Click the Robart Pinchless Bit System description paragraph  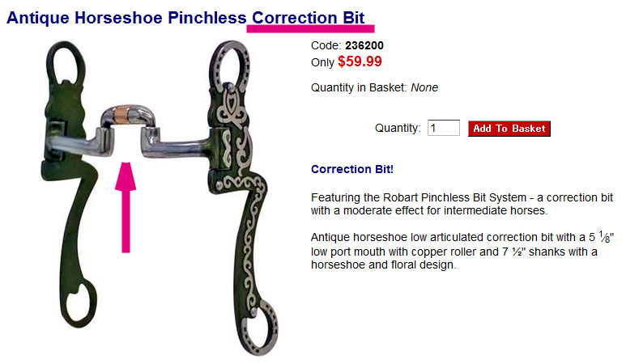pos(462,204)
